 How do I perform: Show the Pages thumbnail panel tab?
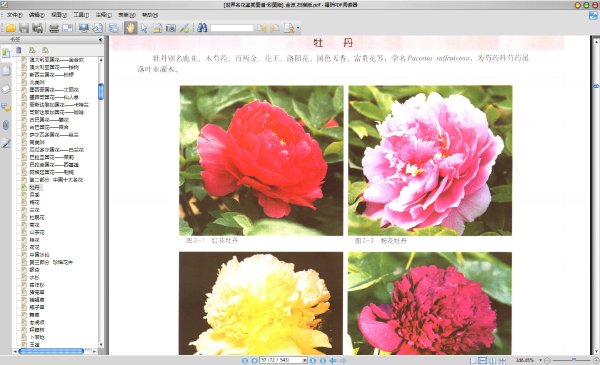[x=6, y=71]
